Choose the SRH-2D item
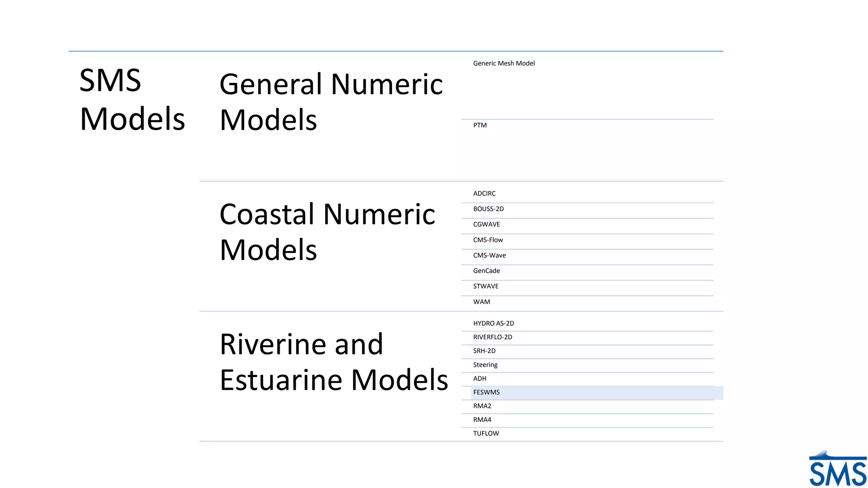The image size is (868, 488). pos(484,351)
